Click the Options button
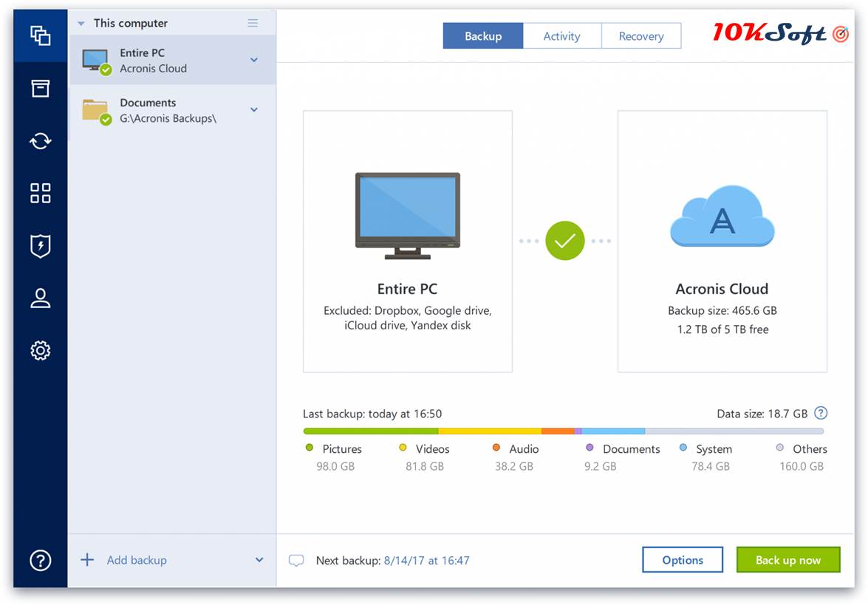868x605 pixels. (x=683, y=560)
